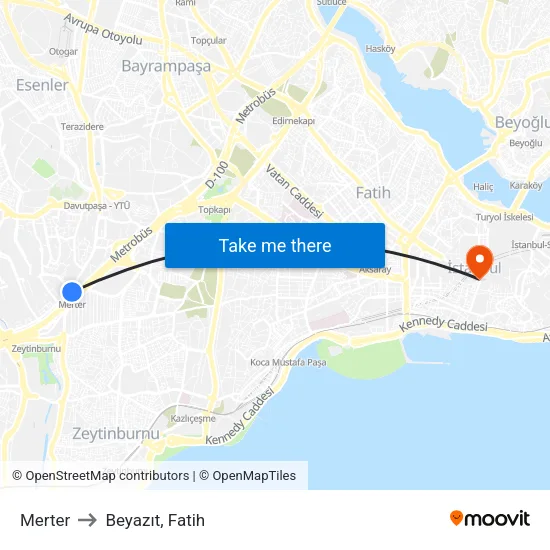Select the Koca Mustafa Paşa label

(288, 362)
